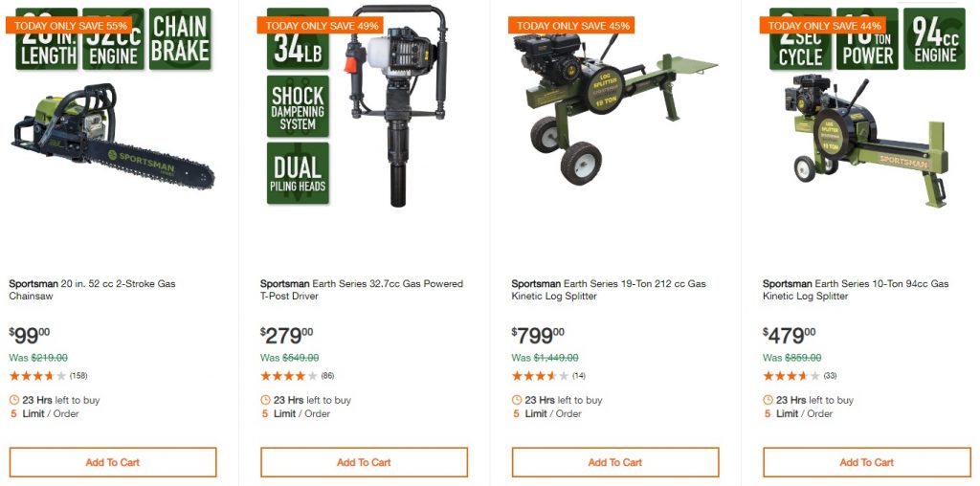The height and width of the screenshot is (486, 980).
Task: Open Earth Series 10-Ton 94cc Log Splitter title
Action: pyautogui.click(x=856, y=290)
